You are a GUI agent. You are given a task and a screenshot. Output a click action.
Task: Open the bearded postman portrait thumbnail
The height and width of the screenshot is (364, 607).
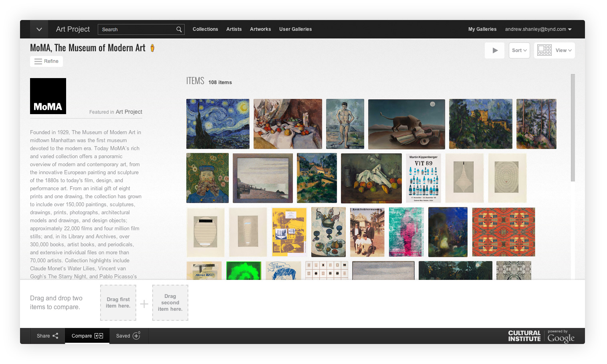click(x=208, y=178)
